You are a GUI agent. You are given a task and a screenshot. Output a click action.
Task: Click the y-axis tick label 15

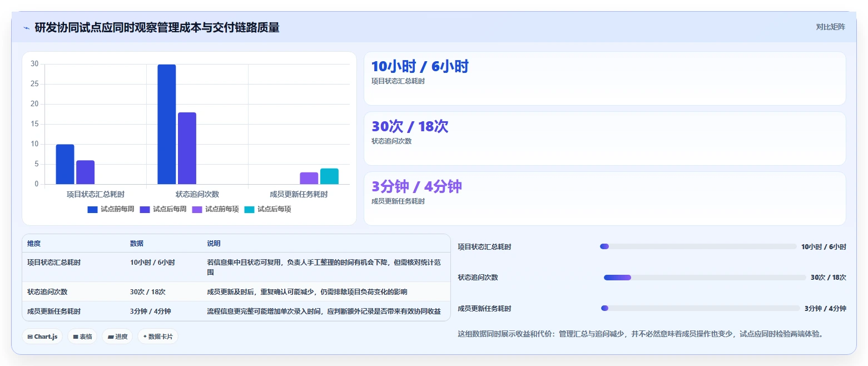(34, 124)
